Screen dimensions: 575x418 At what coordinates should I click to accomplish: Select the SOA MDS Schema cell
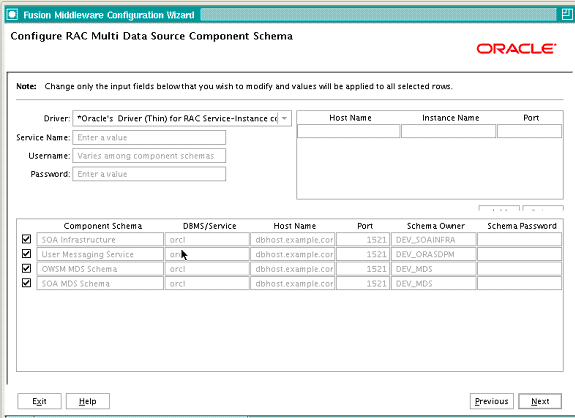[x=100, y=283]
